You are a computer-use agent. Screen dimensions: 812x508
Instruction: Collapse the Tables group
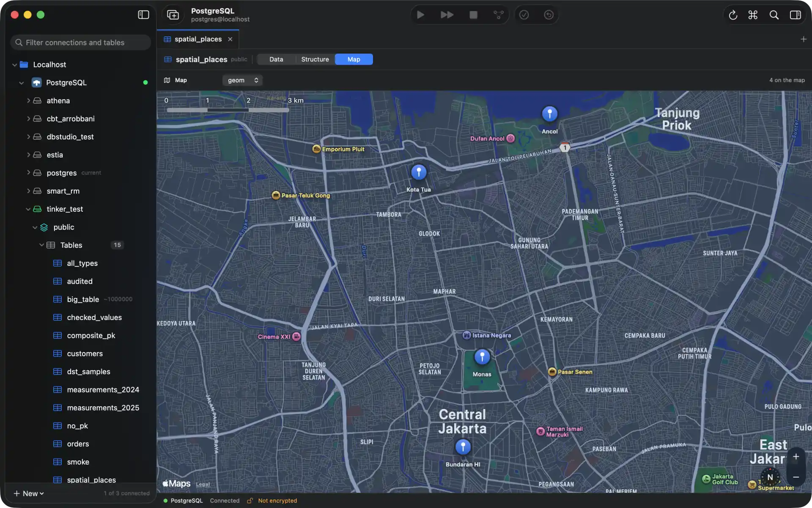(42, 245)
